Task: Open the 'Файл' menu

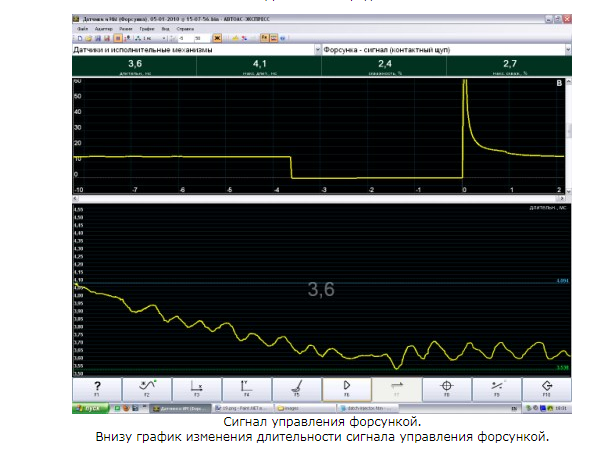Action: tap(83, 29)
